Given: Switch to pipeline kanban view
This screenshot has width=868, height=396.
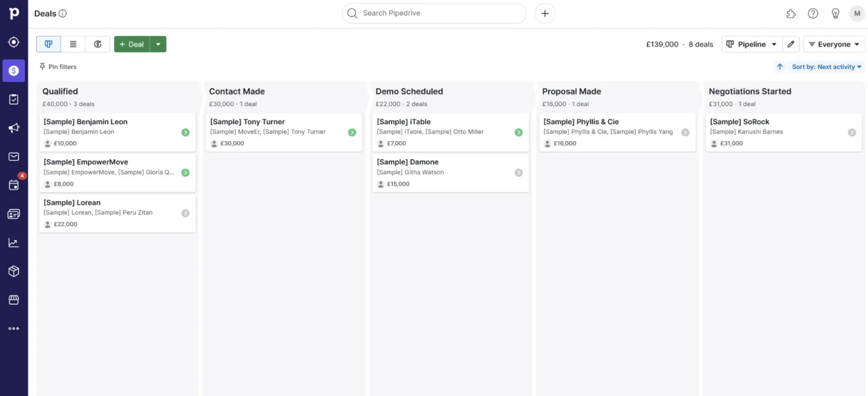Looking at the screenshot, I should click(48, 44).
